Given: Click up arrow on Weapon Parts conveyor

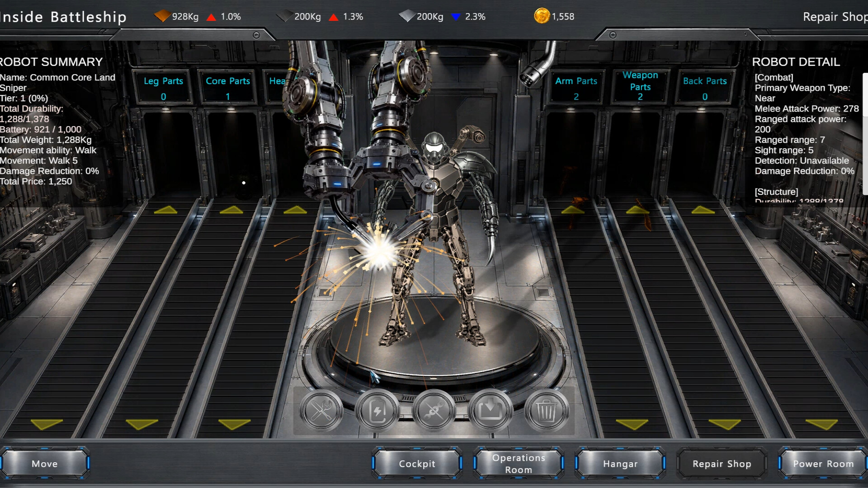Looking at the screenshot, I should coord(637,210).
